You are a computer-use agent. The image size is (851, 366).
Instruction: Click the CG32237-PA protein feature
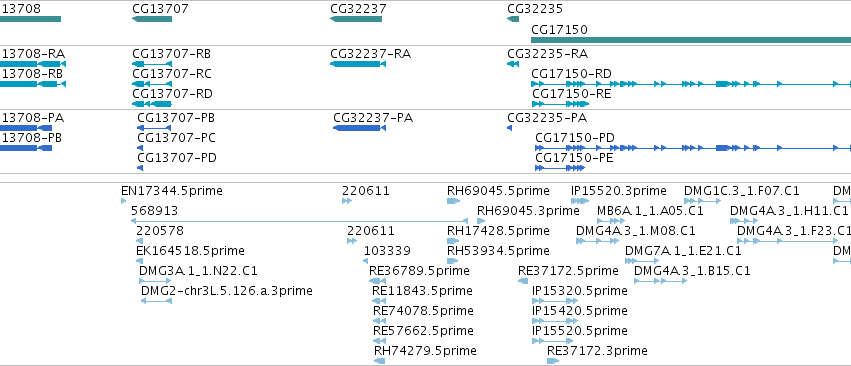pos(359,128)
